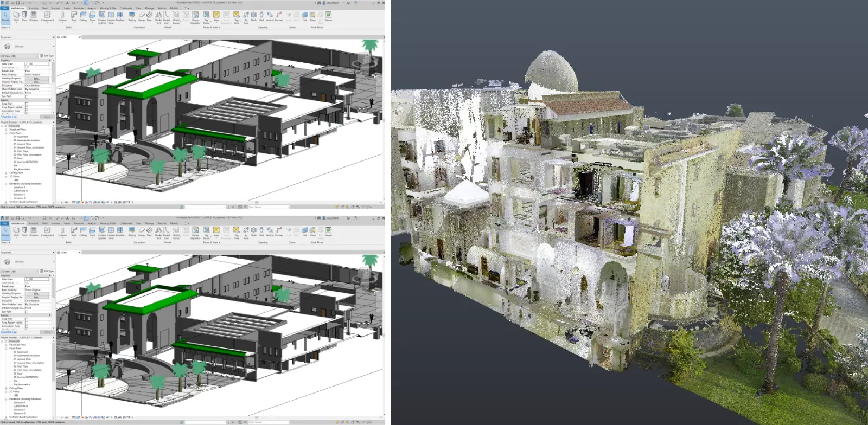This screenshot has width=868, height=425.
Task: Expand Ceiling Plans node in lower Project Browser
Action: click(x=6, y=388)
